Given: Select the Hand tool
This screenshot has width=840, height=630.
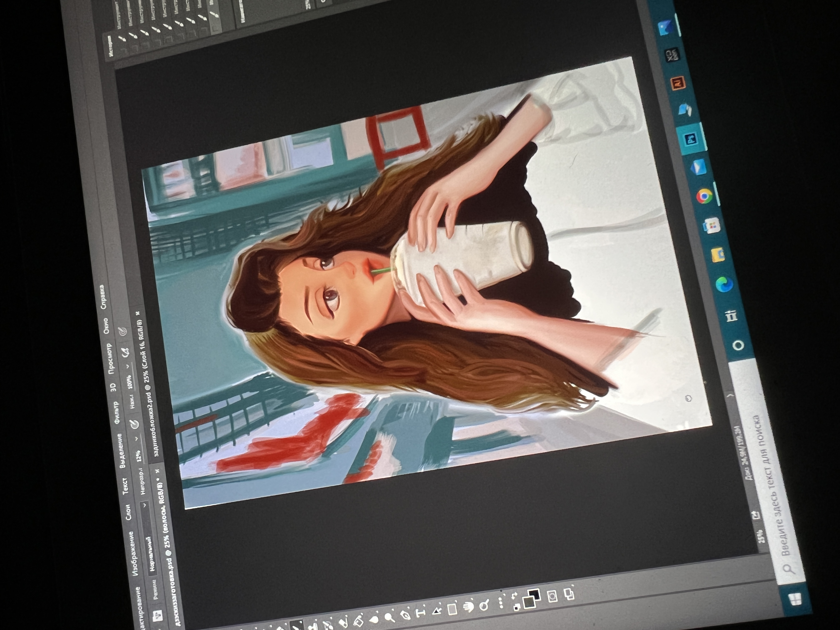Looking at the screenshot, I should point(469,607).
